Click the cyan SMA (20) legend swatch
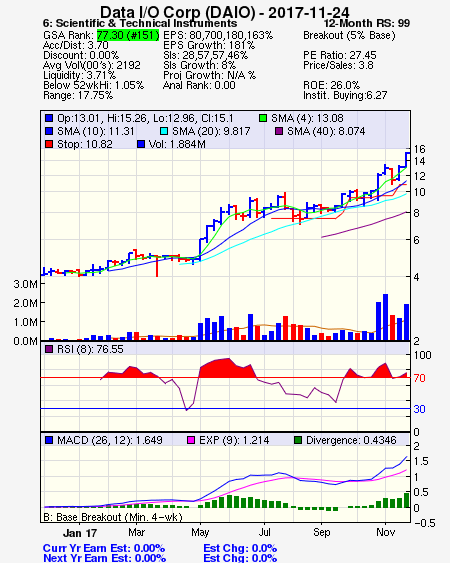450x563 pixels. [164, 131]
